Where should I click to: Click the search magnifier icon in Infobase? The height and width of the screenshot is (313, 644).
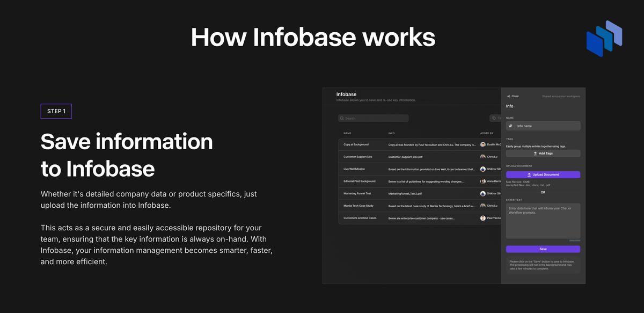(x=342, y=118)
